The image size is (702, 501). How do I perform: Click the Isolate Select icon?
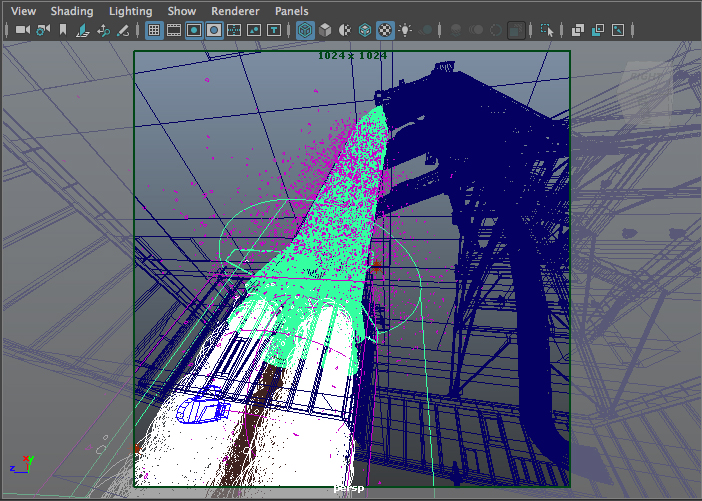click(547, 30)
